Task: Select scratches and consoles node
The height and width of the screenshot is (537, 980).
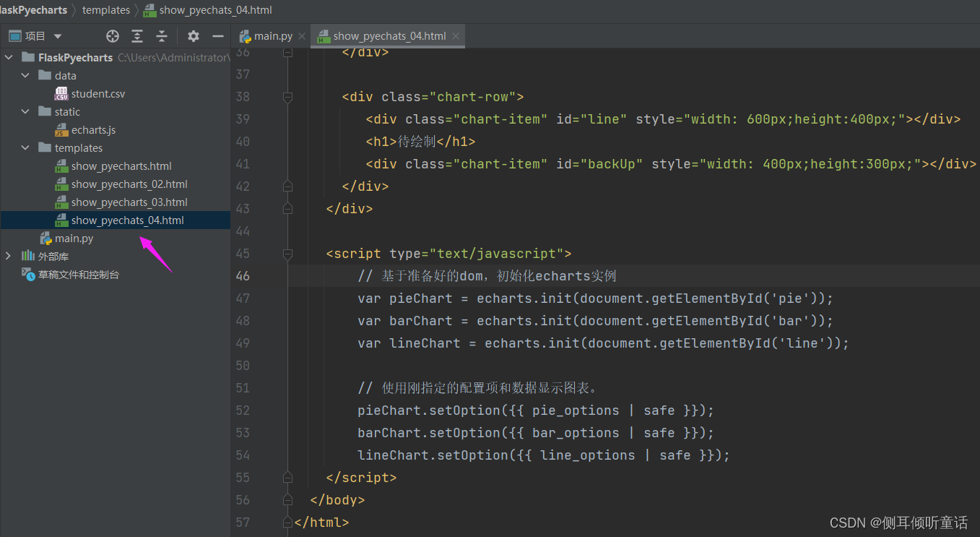Action: point(79,274)
